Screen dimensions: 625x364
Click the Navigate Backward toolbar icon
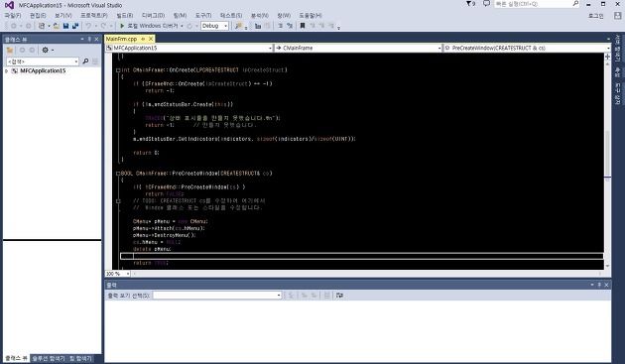(x=14, y=26)
